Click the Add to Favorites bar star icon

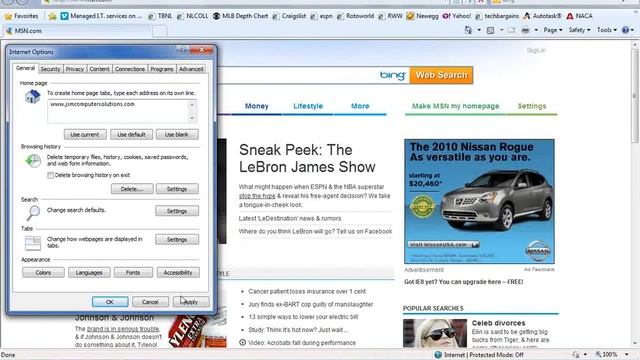52,16
